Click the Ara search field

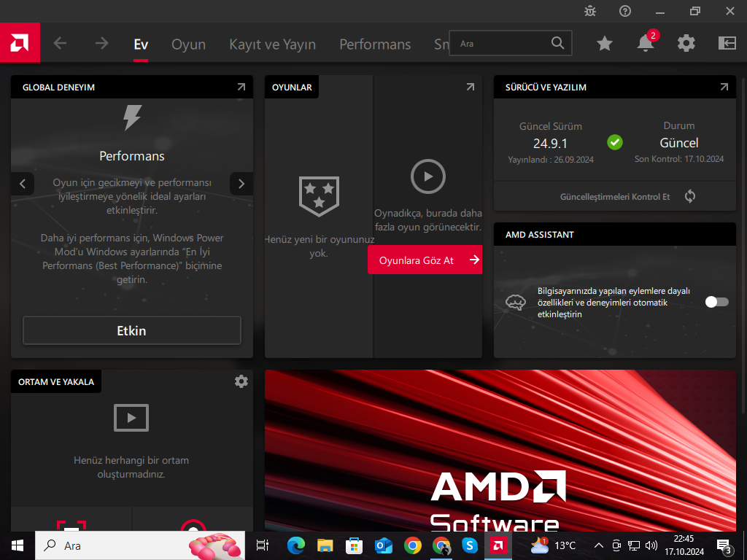click(510, 43)
